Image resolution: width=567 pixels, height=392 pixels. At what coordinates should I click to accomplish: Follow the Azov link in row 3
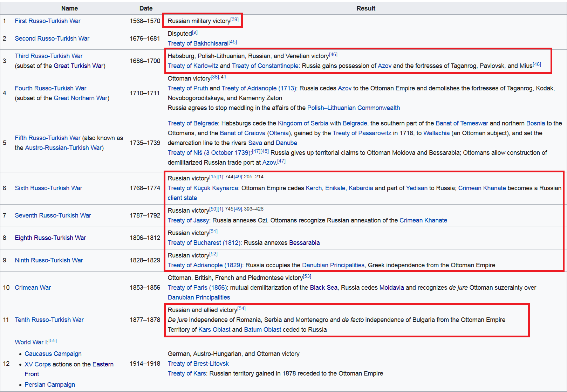click(385, 66)
